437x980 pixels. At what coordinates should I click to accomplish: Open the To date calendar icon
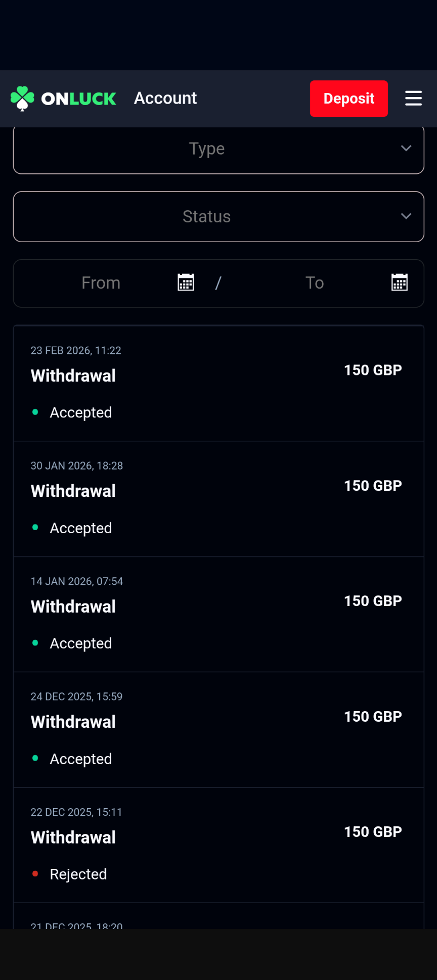click(x=399, y=283)
